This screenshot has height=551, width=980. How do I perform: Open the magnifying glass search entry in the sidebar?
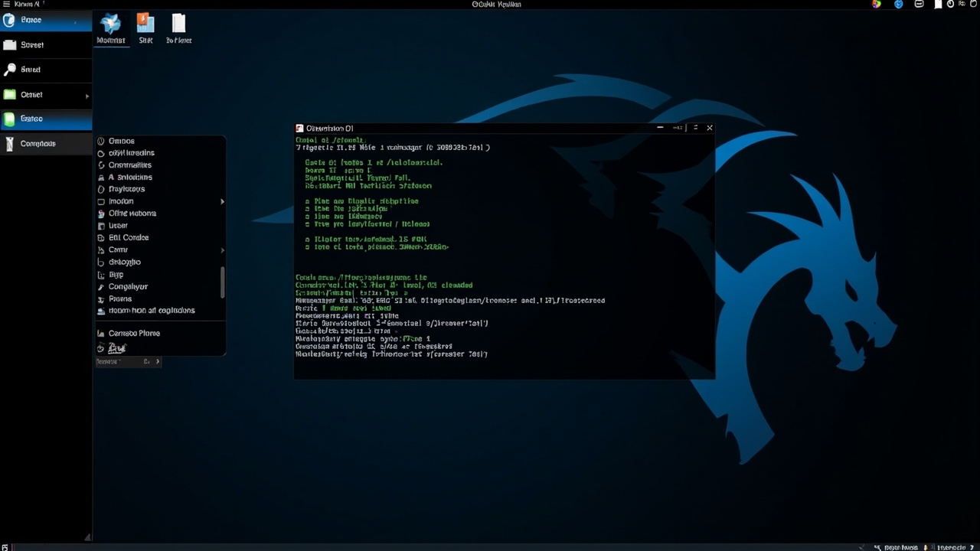pos(46,70)
